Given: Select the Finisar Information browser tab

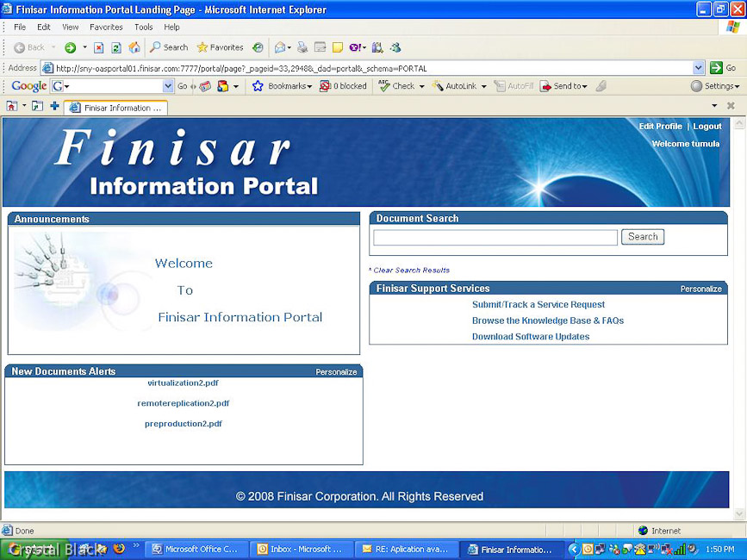Looking at the screenshot, I should click(x=116, y=108).
